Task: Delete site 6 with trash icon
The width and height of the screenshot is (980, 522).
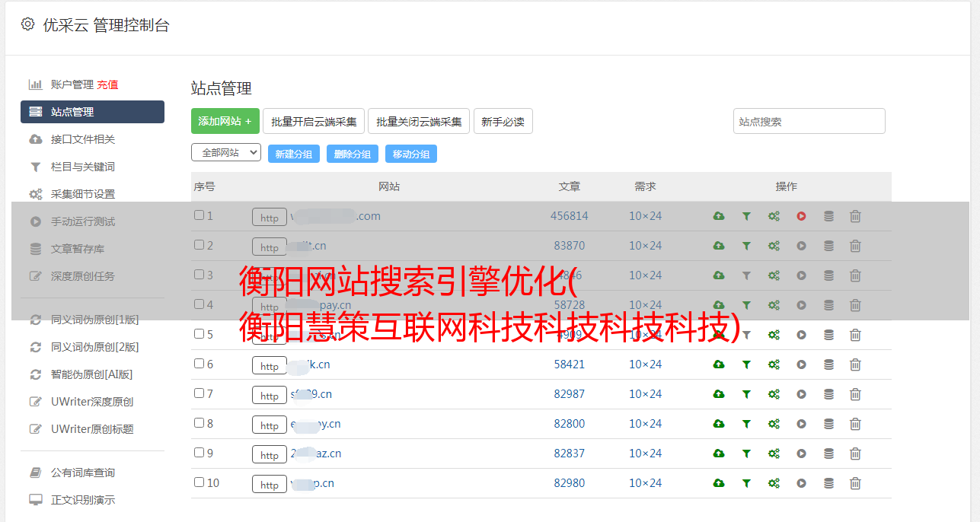Action: pyautogui.click(x=855, y=364)
